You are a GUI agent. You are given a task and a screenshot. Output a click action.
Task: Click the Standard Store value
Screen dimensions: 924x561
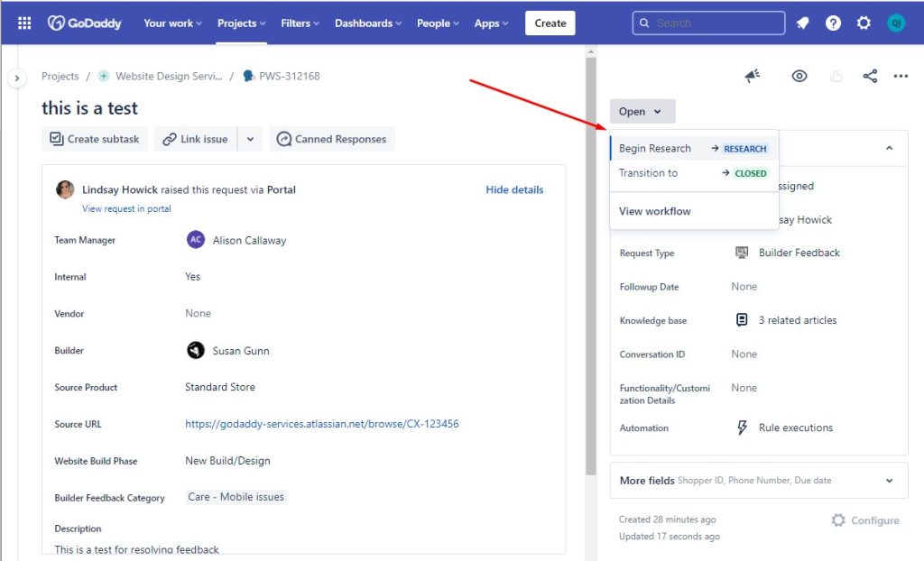[x=220, y=387]
